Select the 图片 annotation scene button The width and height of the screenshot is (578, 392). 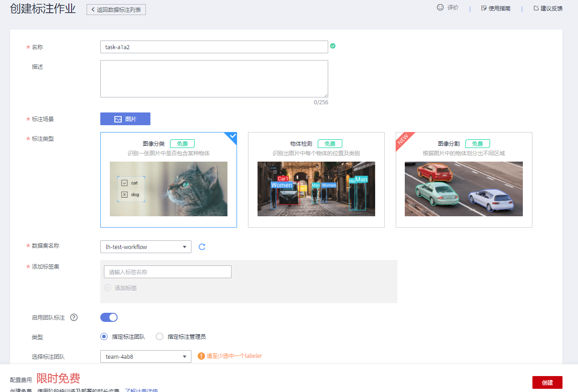(x=125, y=119)
